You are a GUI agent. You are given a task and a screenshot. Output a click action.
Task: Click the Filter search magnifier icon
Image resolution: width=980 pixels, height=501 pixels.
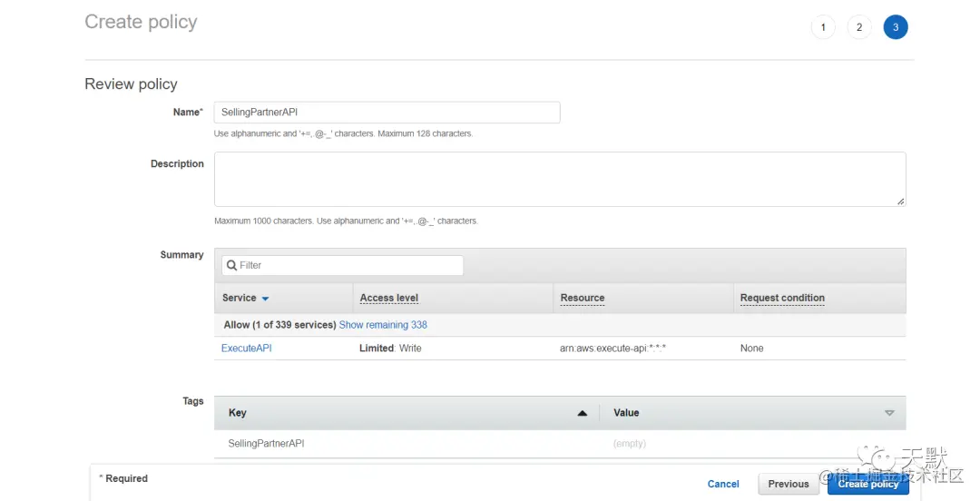click(231, 265)
